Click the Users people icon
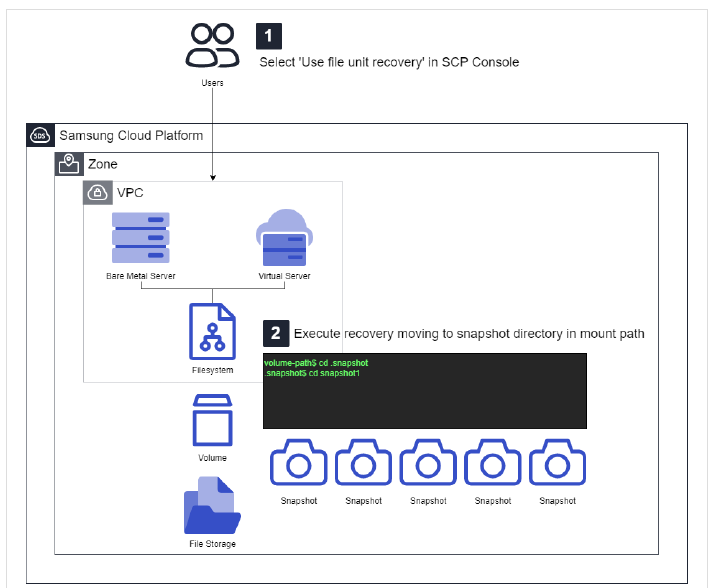This screenshot has width=712, height=588. click(212, 45)
